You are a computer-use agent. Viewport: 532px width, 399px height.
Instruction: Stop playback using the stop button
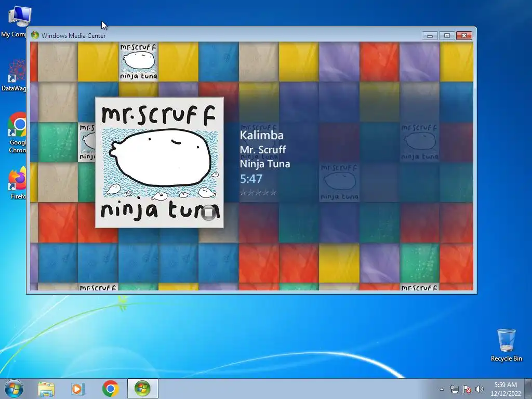pos(209,212)
